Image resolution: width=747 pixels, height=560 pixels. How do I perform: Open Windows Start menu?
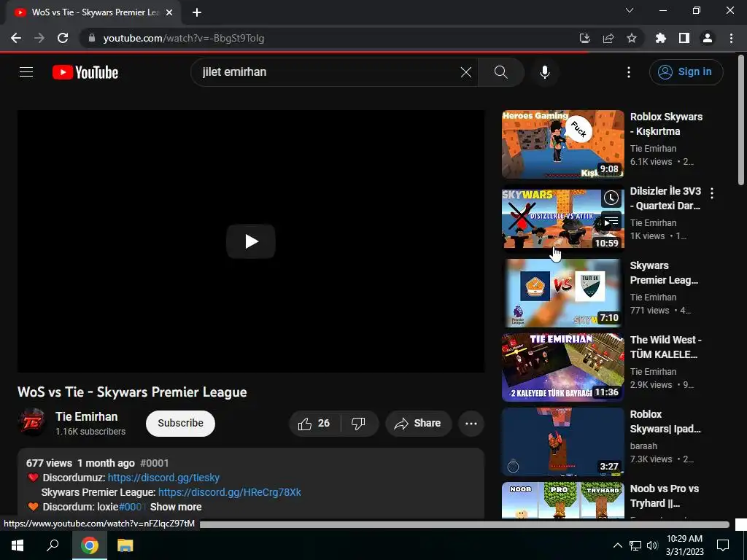18,545
